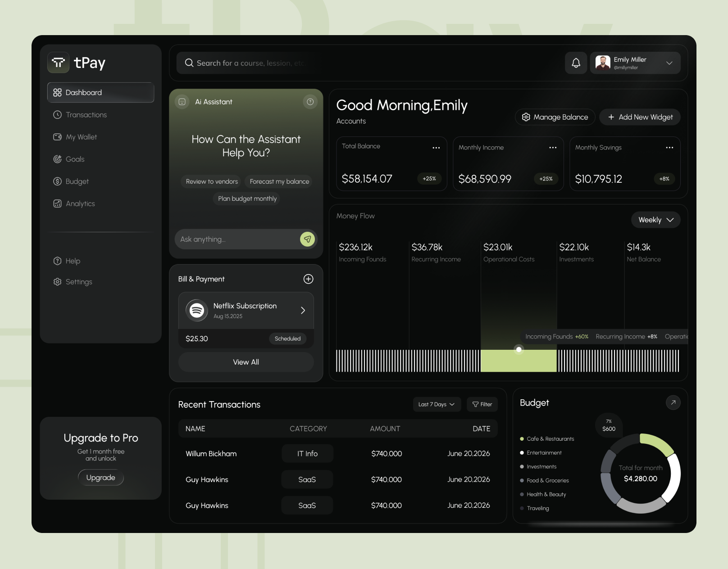Select Traveling legend item
Image resolution: width=728 pixels, height=569 pixels.
(x=534, y=508)
